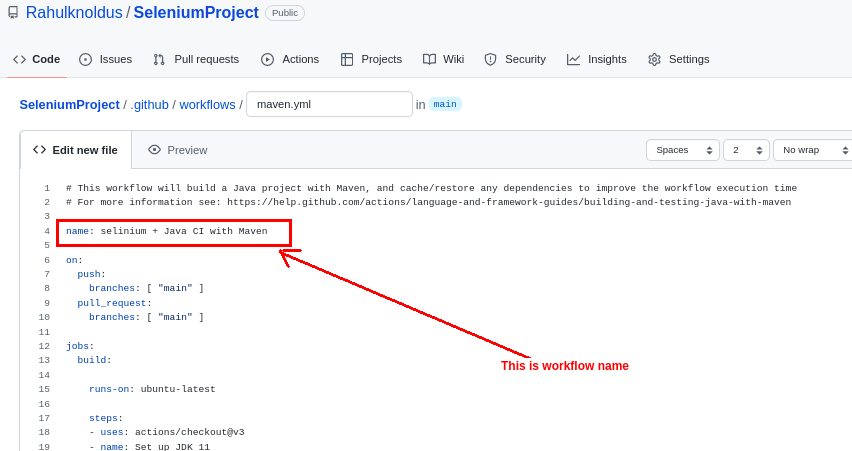852x451 pixels.
Task: Click branches "main" on line 8
Action: (x=147, y=288)
